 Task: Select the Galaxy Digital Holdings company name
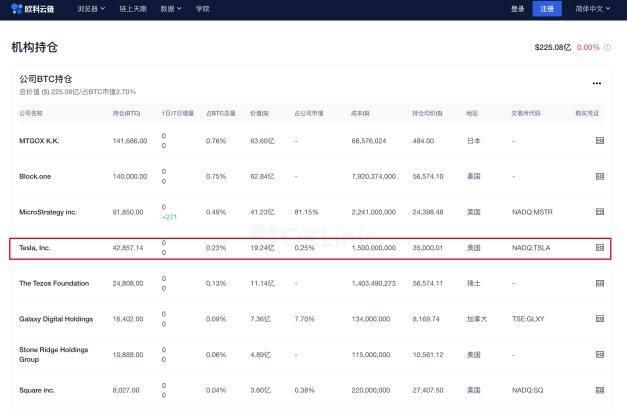point(56,319)
